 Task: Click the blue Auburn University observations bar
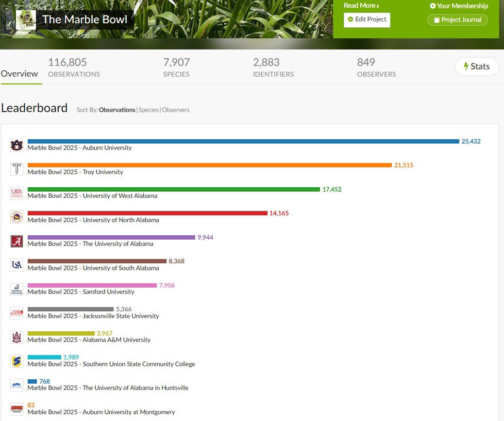point(243,142)
